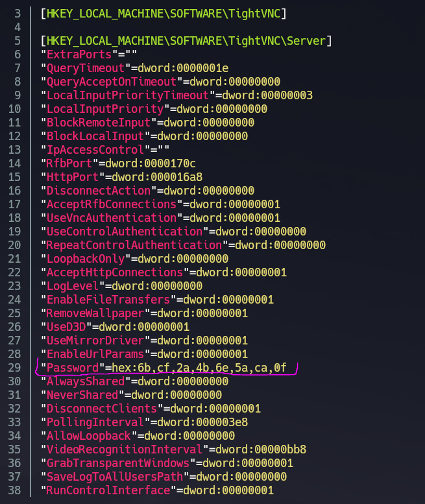Click the "PollingInterval" dword:000003e8 line
This screenshot has height=504, width=425.
(144, 422)
